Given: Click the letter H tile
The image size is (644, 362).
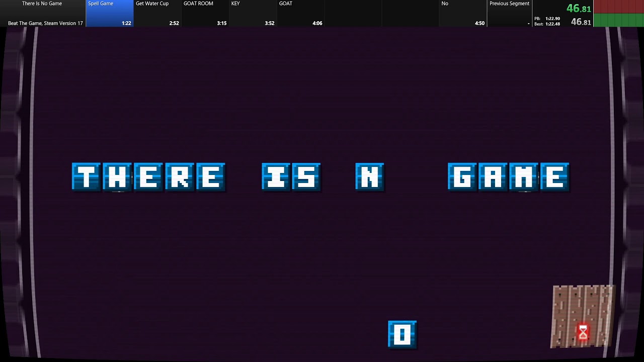Looking at the screenshot, I should click(118, 177).
